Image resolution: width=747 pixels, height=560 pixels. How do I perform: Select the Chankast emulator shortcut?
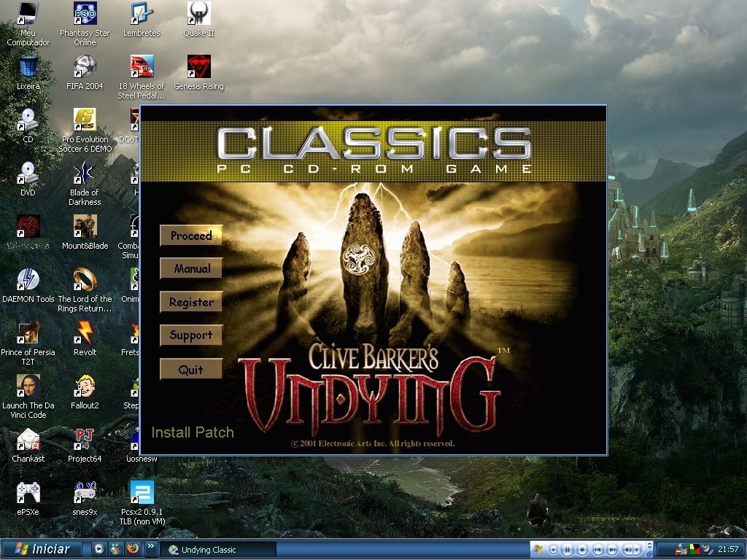(x=28, y=446)
